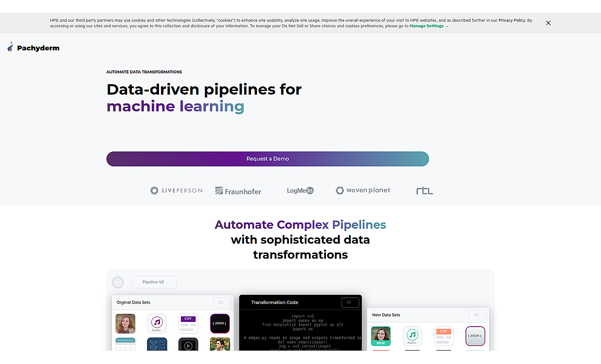Click the Transformation Code heading
Screen dimensions: 601x364
click(275, 303)
